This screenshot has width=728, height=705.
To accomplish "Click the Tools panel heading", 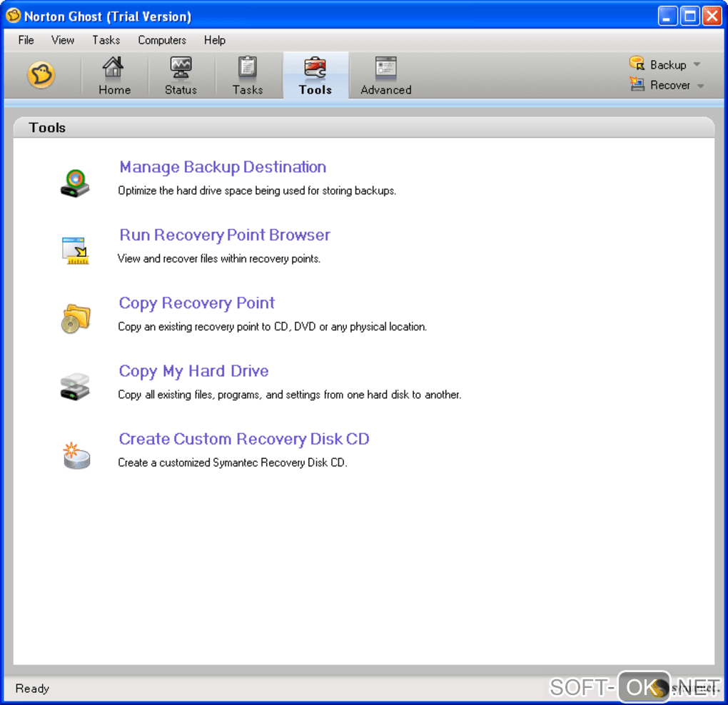I will 47,128.
